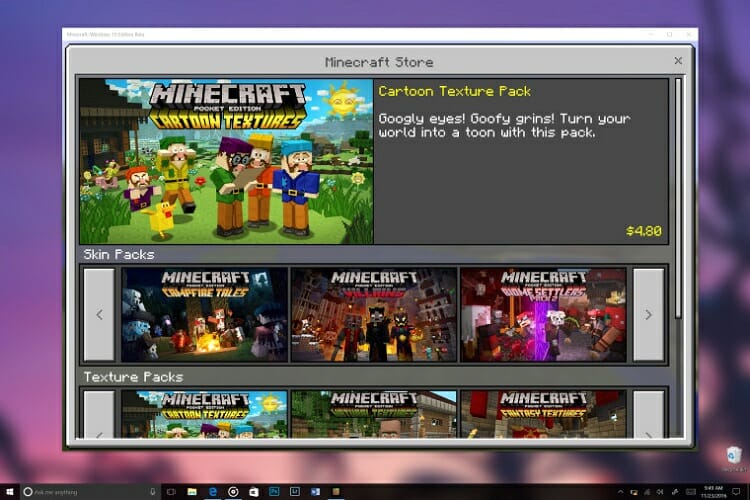Open the Fantasy Textures pack
750x500 pixels.
[543, 414]
